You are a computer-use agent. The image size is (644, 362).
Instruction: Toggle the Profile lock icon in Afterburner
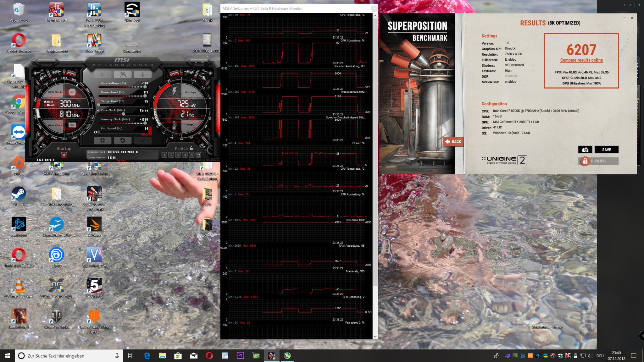click(191, 148)
